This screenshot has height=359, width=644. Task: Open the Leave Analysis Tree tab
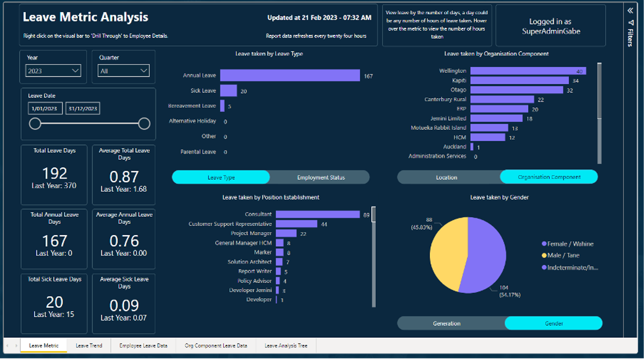(286, 346)
